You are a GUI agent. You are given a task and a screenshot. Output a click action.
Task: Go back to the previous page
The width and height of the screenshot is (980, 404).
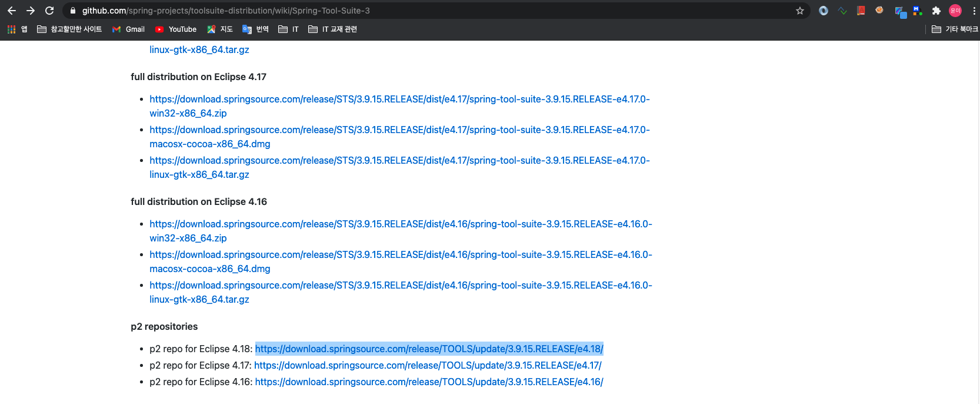click(12, 11)
